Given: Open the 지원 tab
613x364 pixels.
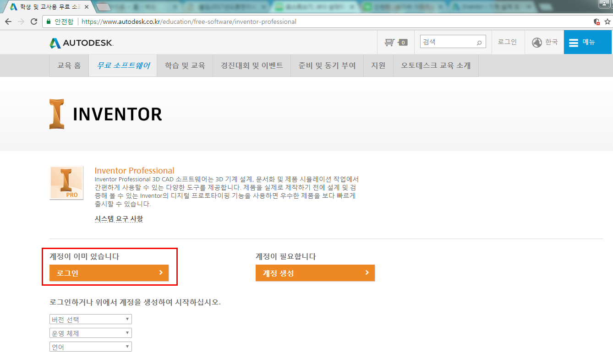Looking at the screenshot, I should coord(378,65).
